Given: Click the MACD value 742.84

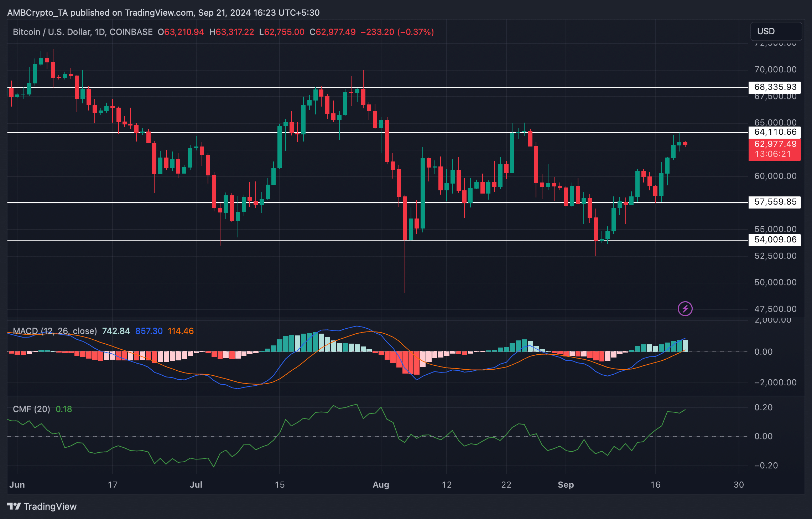Looking at the screenshot, I should tap(116, 331).
